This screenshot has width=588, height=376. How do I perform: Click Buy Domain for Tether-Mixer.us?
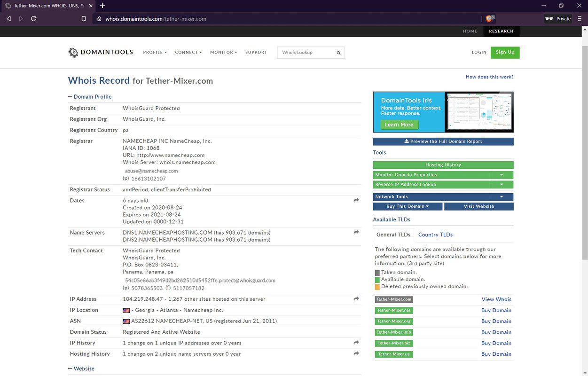click(x=496, y=354)
